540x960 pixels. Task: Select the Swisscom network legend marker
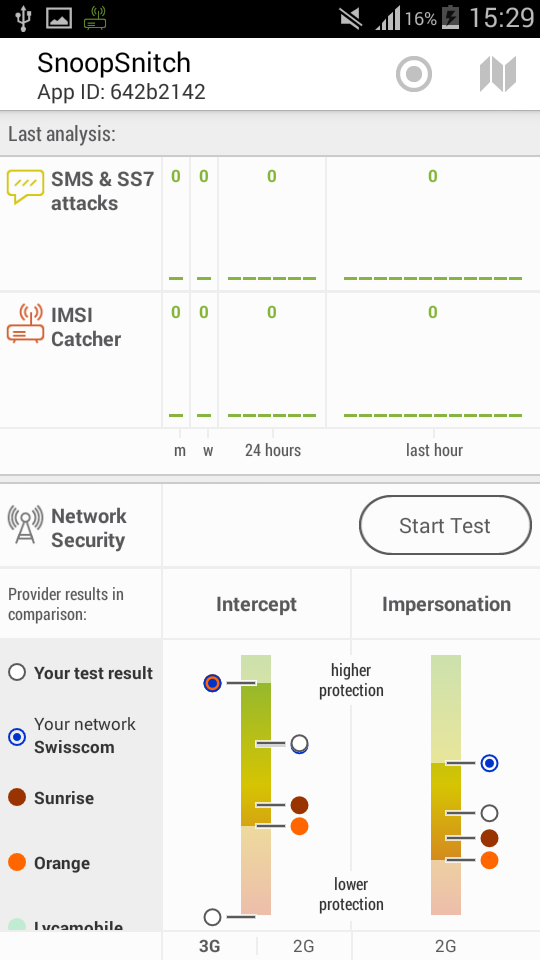[17, 737]
